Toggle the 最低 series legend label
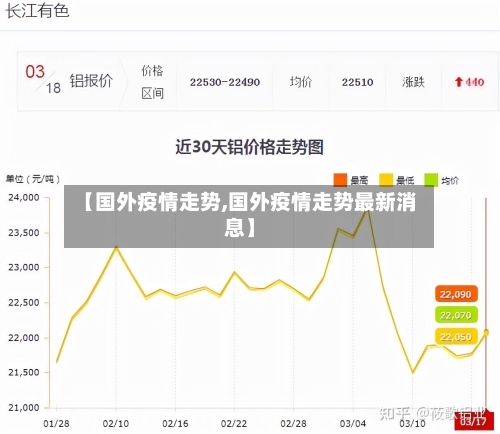Image resolution: width=500 pixels, height=434 pixels. (x=405, y=181)
